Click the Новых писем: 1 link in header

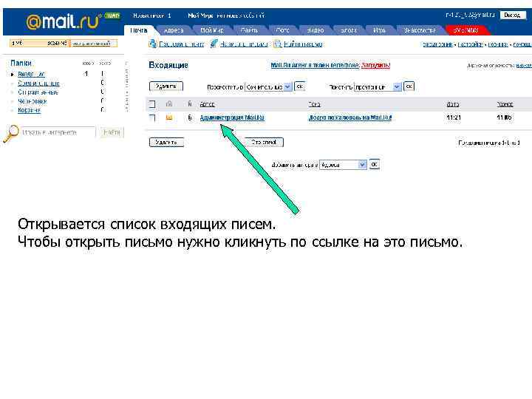152,16
